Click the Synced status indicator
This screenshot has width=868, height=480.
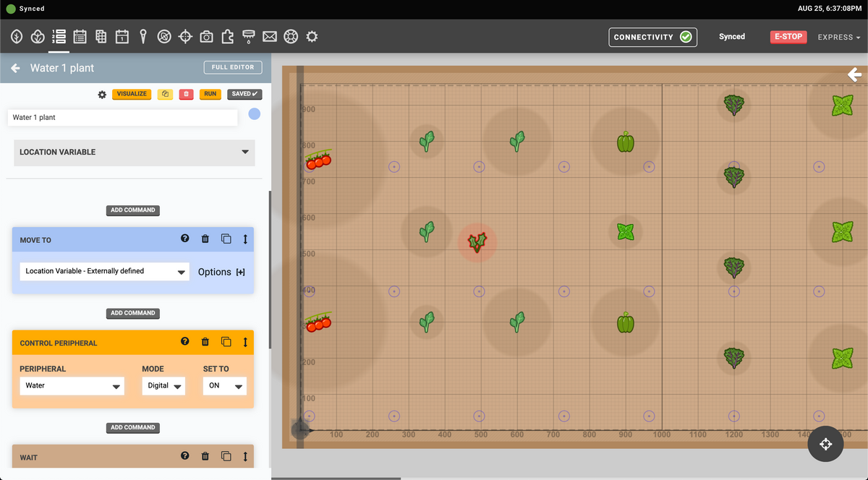pos(731,36)
